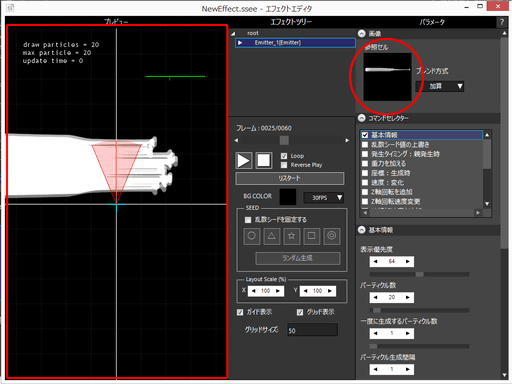Increase 一度に生成するパーティクル数 with right arrow
This screenshot has width=512, height=384.
[408, 333]
